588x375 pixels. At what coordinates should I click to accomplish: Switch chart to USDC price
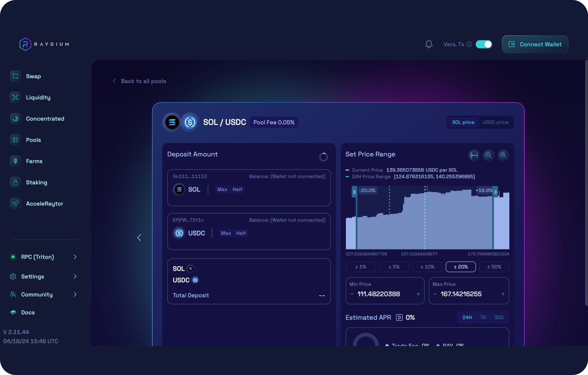pos(495,122)
